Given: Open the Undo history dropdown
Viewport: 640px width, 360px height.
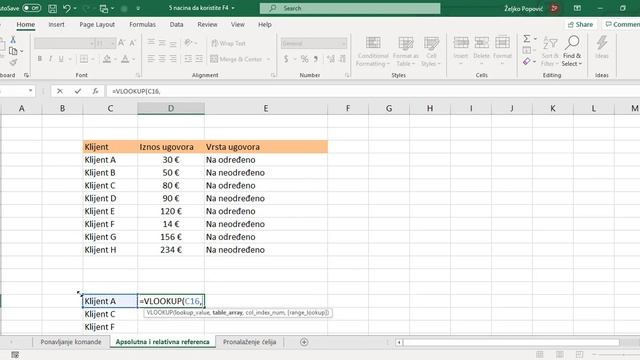Looking at the screenshot, I should [x=75, y=8].
